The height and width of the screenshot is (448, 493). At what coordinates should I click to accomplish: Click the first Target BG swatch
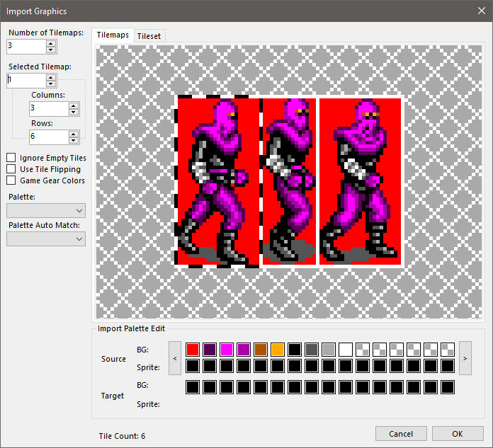(x=193, y=387)
